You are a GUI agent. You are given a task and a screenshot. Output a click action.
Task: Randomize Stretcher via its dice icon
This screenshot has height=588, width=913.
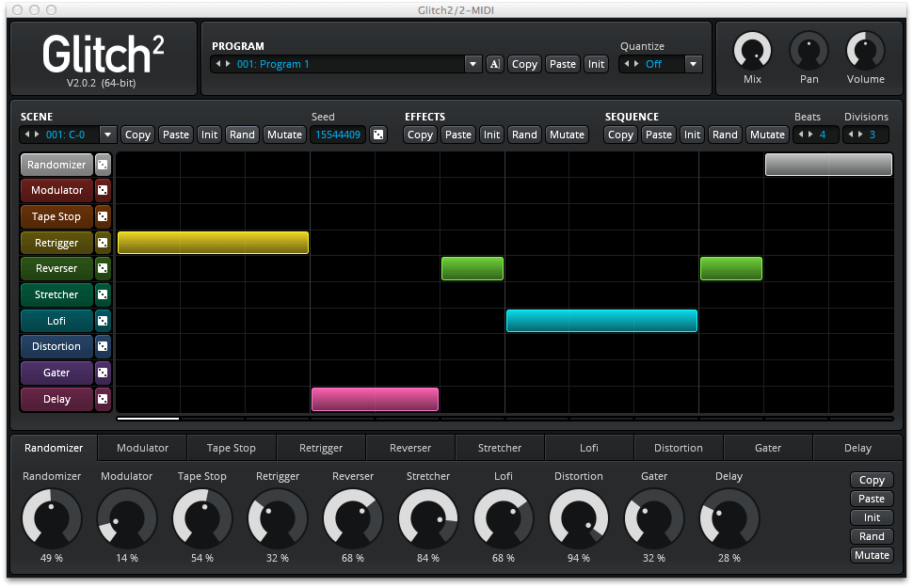pos(103,294)
